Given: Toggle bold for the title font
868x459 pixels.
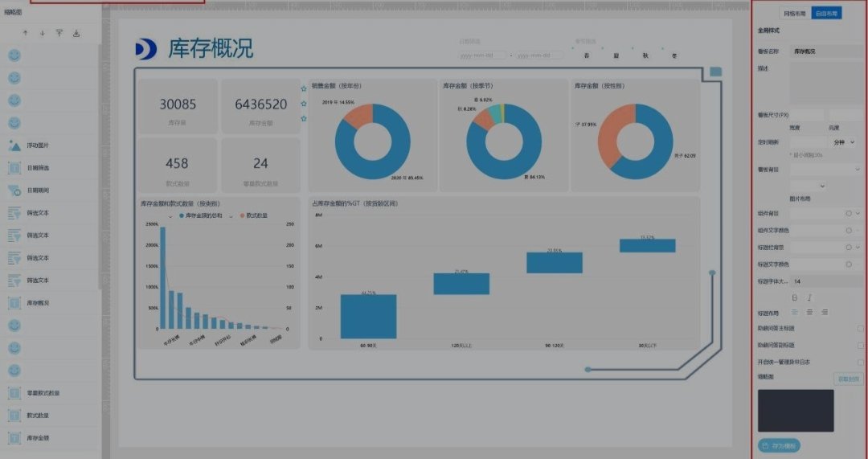Looking at the screenshot, I should pos(795,297).
